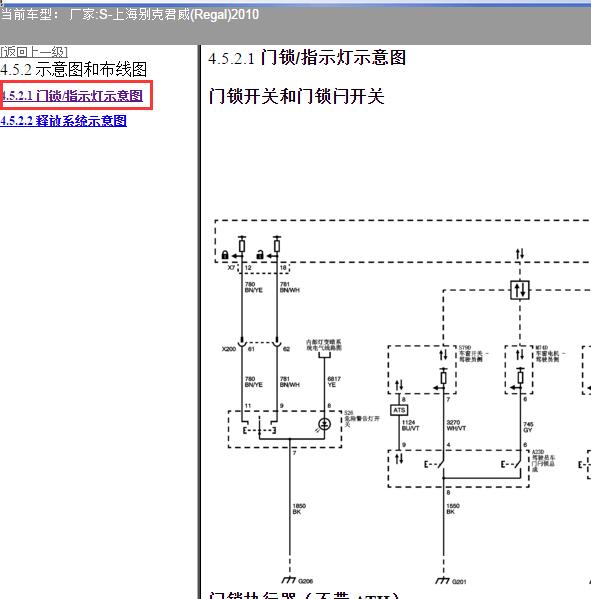The width and height of the screenshot is (591, 599).
Task: Click the hazard lamp symbol in switch box
Action: (x=324, y=424)
